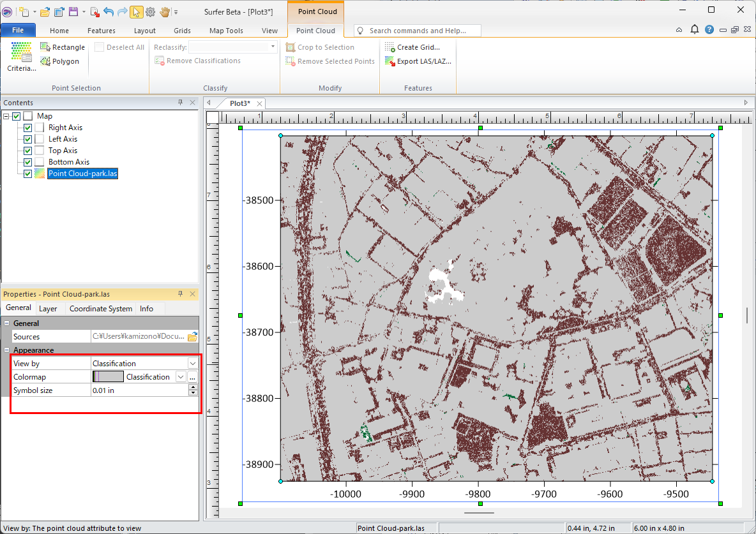Toggle the Bottom Axis checkbox
Screen dimensions: 756x534
pyautogui.click(x=27, y=162)
